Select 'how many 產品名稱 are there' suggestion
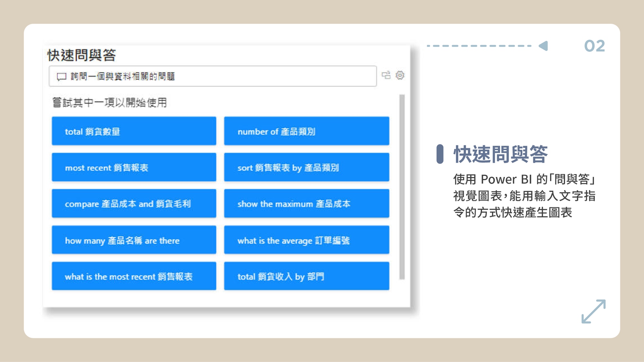This screenshot has width=644, height=362. point(134,240)
